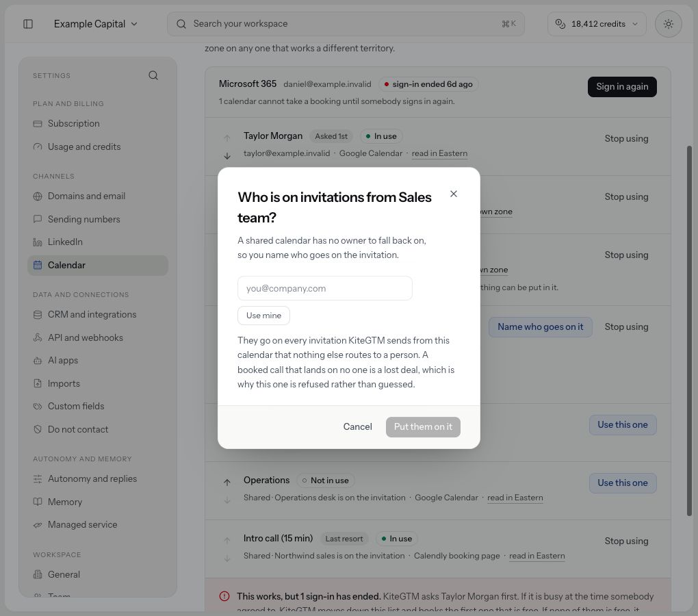
Task: Open Taylor Morgan's read in Eastern link
Action: [x=439, y=153]
